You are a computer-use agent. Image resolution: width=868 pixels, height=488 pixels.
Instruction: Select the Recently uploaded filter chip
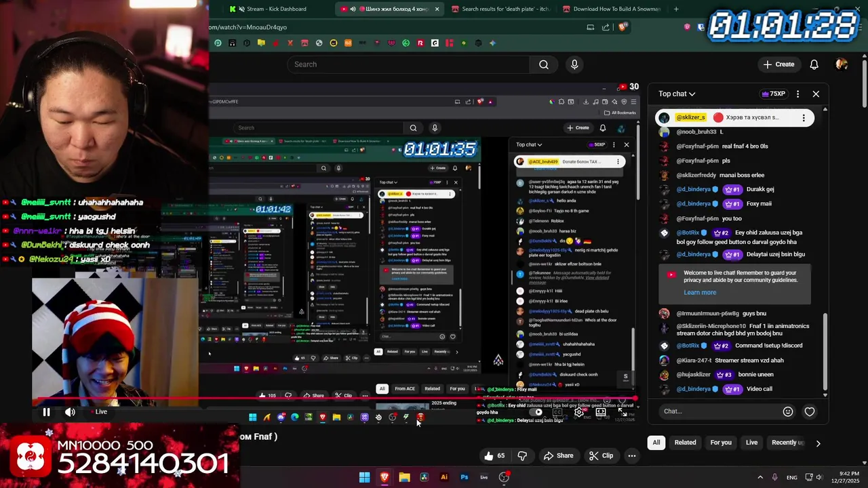click(787, 443)
